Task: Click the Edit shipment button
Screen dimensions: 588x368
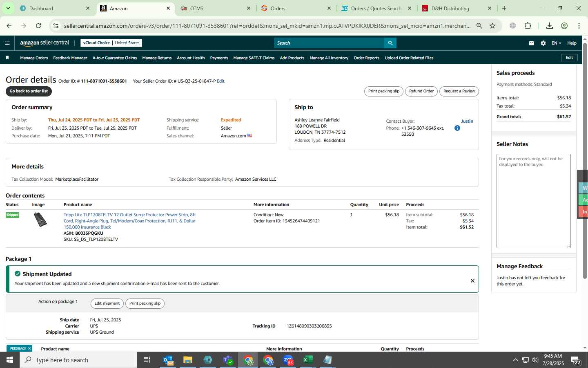Action: (x=107, y=303)
